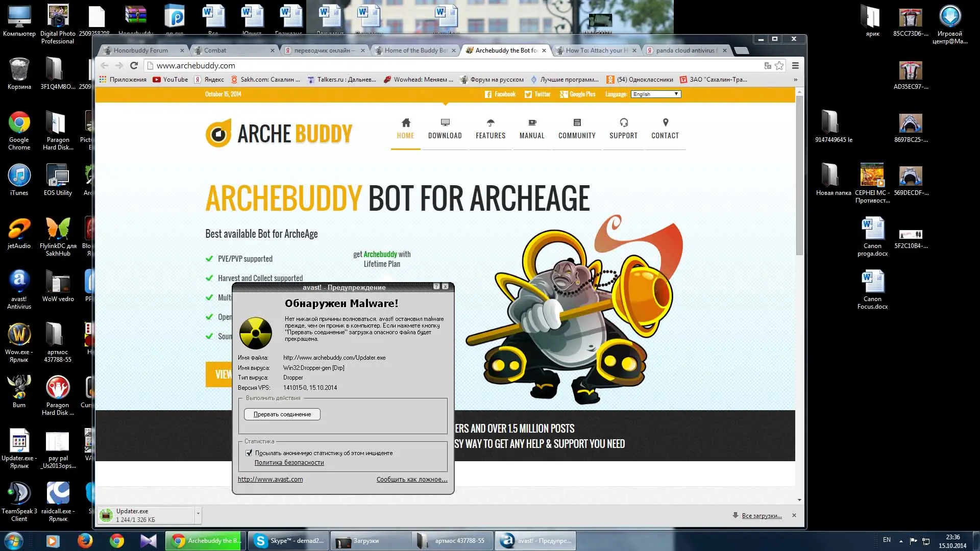
Task: Reload the page with the refresh icon
Action: (x=134, y=65)
